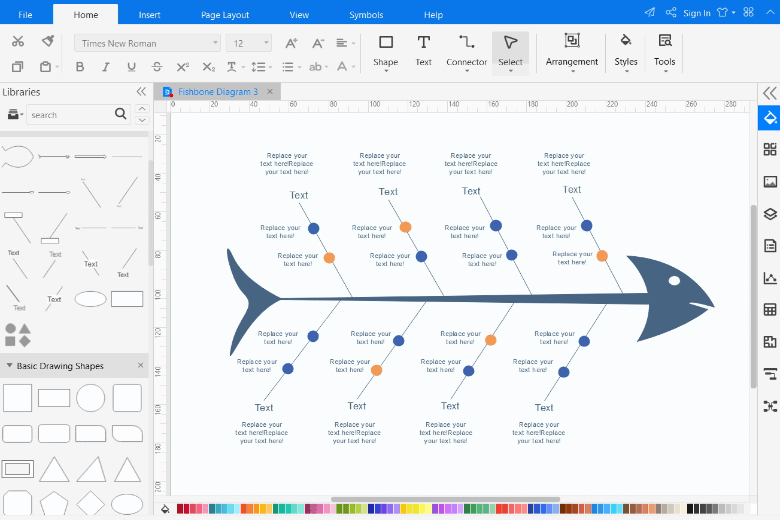Click the search magnifier icon
Viewport: 780px width, 520px height.
(x=120, y=114)
